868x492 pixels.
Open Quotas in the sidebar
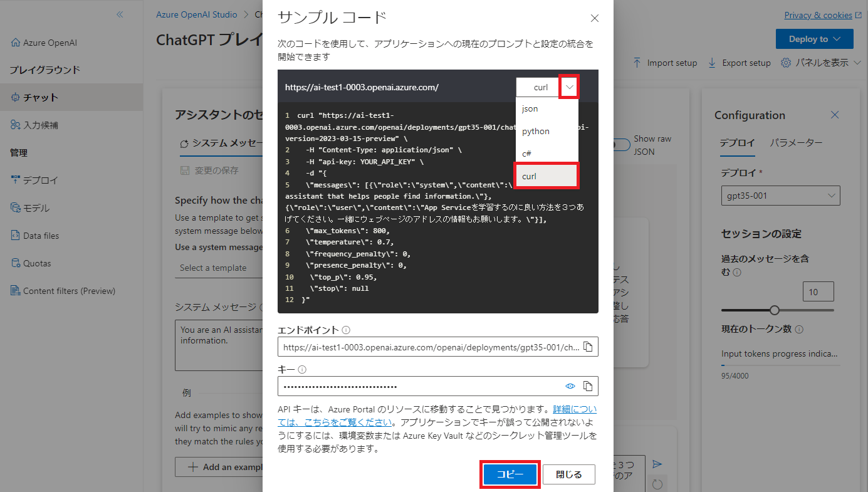(x=31, y=263)
